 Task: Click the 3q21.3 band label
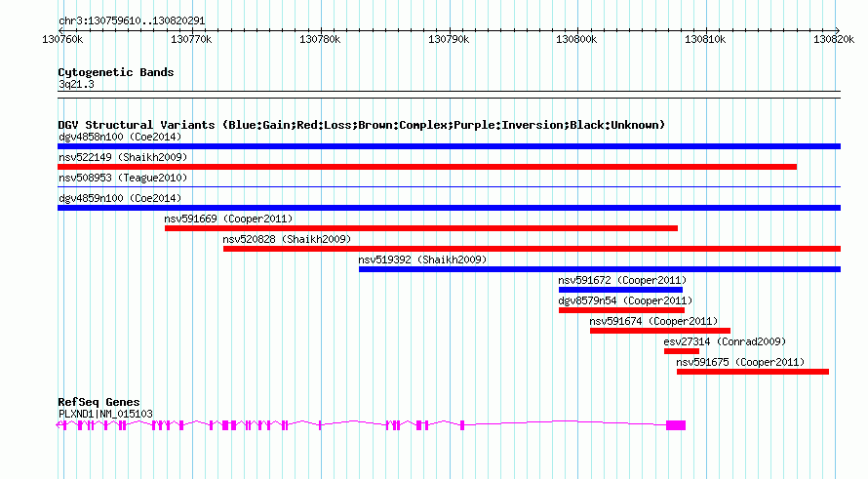tap(76, 84)
